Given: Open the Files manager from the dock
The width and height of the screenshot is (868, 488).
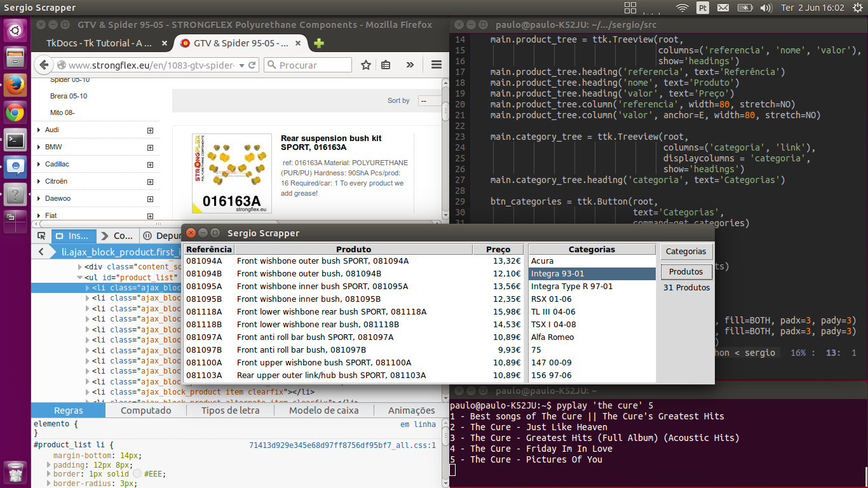Looking at the screenshot, I should click(x=15, y=58).
